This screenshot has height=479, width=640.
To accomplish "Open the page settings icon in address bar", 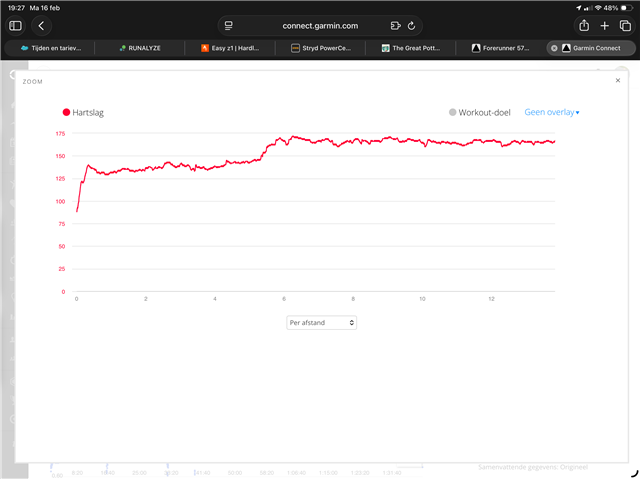I will coord(229,25).
